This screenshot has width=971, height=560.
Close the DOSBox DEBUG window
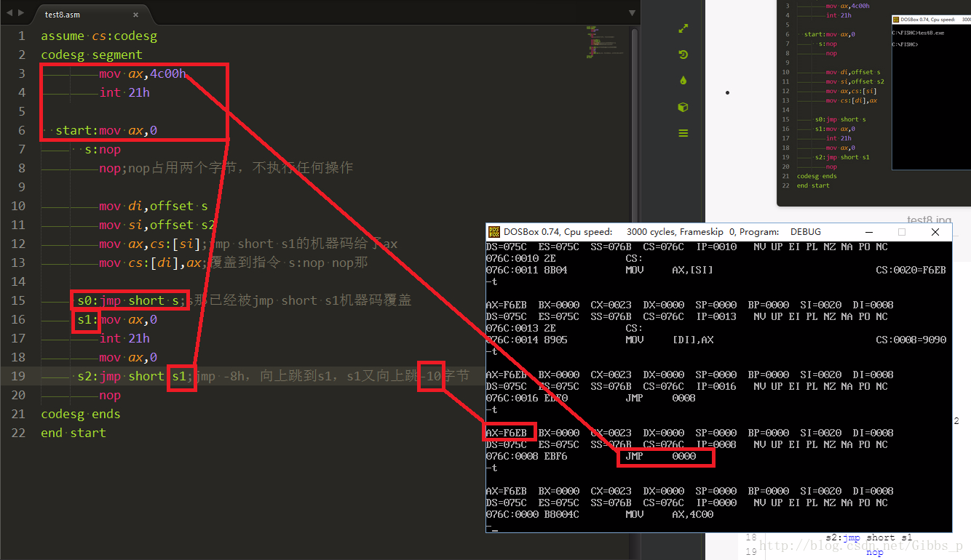(935, 232)
